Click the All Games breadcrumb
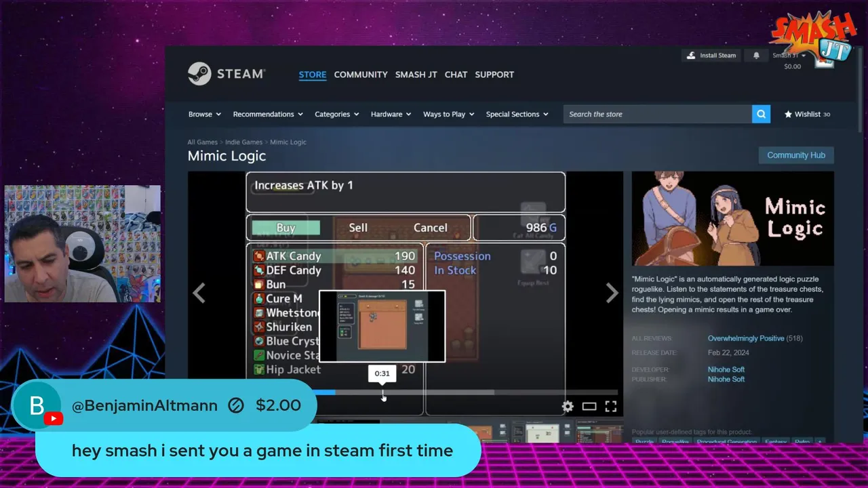The height and width of the screenshot is (488, 868). coord(202,142)
